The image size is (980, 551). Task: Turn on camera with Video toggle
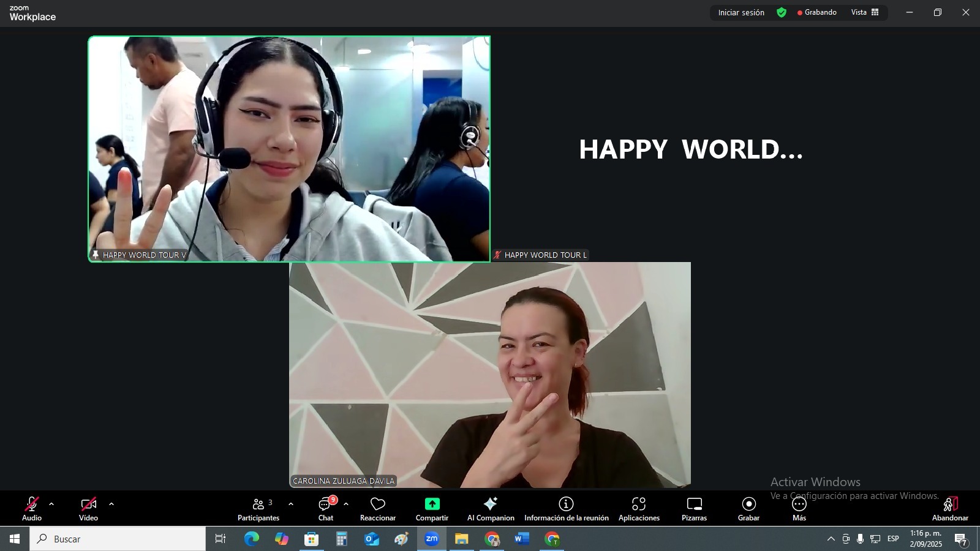88,504
